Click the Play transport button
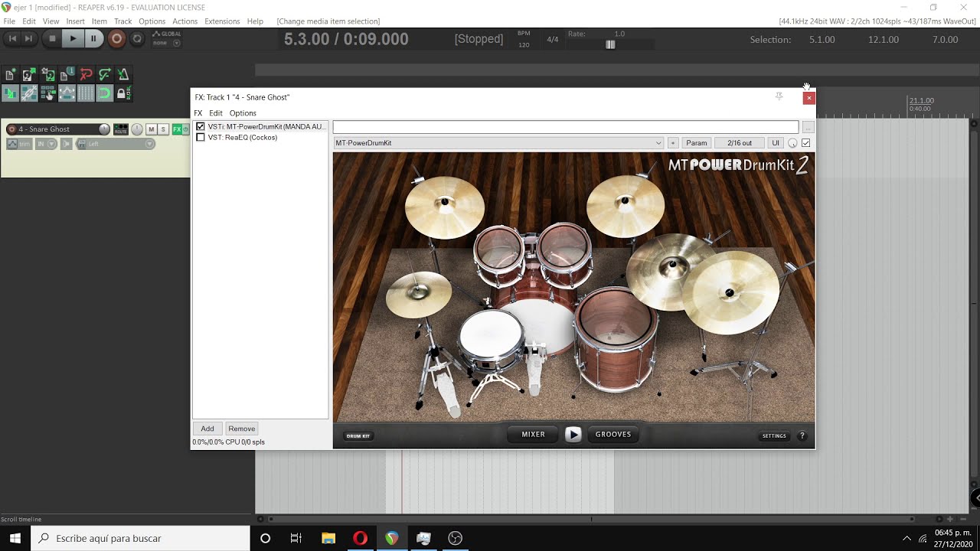Screen dimensions: 980x551 click(x=73, y=38)
